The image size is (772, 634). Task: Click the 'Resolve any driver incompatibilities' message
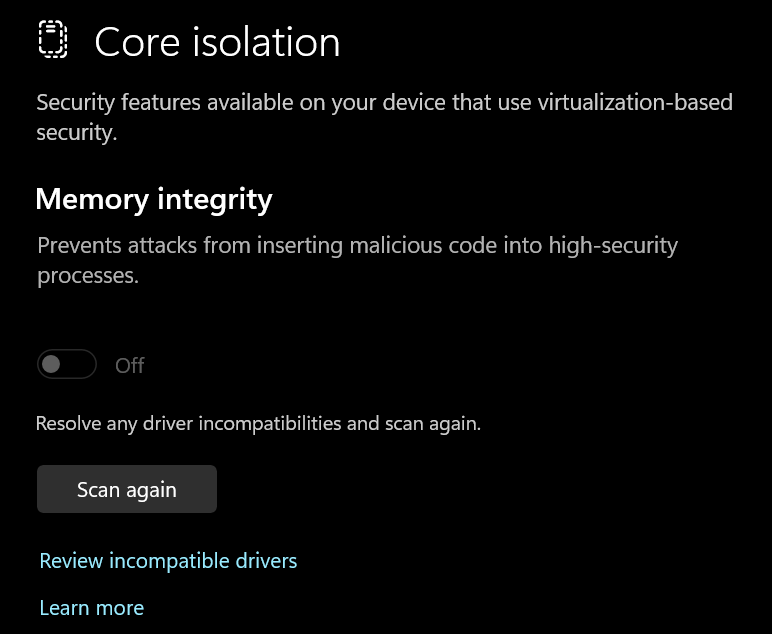[x=258, y=424]
